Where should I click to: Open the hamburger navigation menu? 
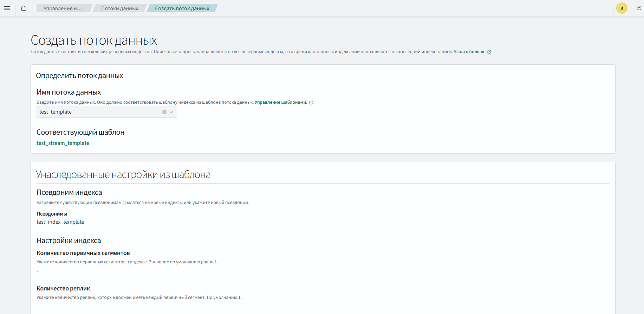[7, 8]
